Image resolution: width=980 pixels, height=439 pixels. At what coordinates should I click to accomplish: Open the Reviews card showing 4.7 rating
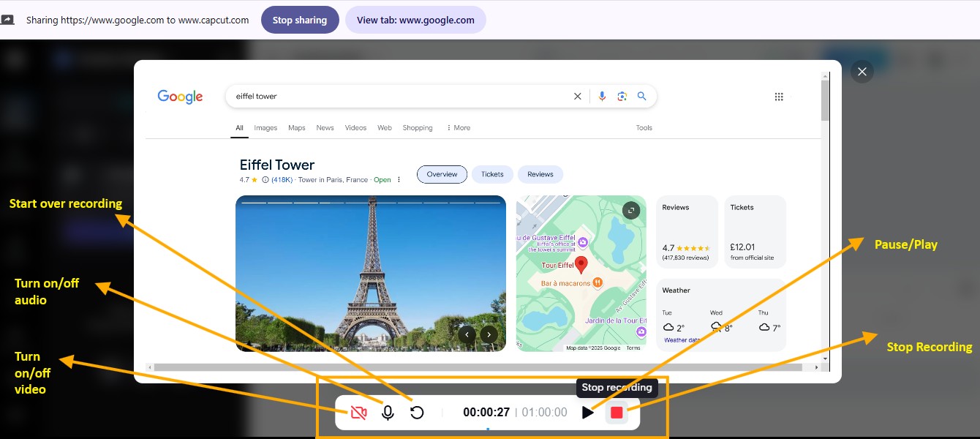point(687,232)
